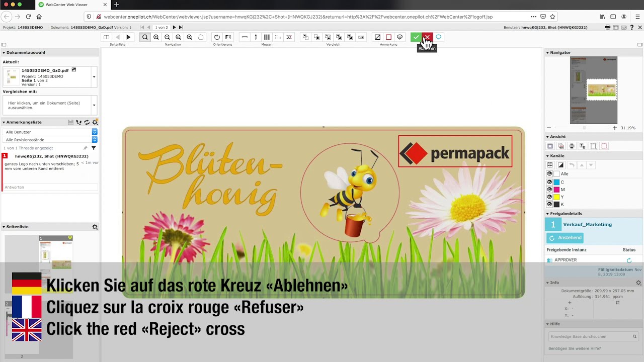Screen dimensions: 644x362
Task: Go to next page with black arrow
Action: click(x=128, y=37)
